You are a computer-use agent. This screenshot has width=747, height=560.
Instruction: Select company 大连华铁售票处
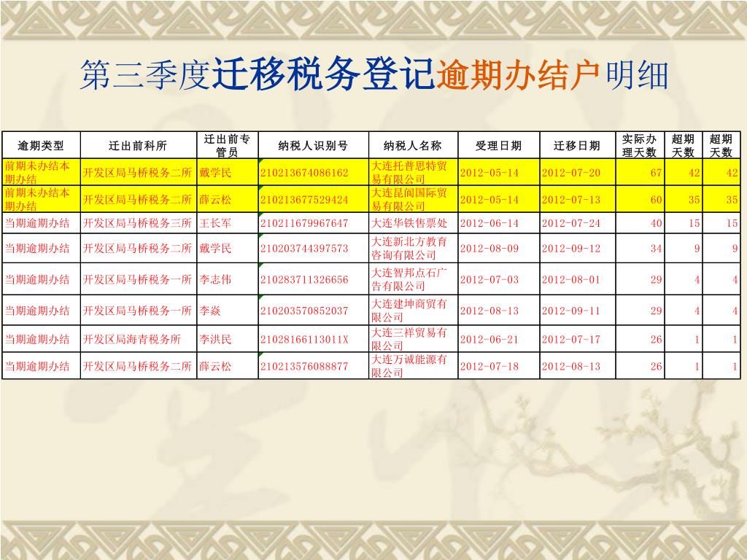click(x=409, y=223)
